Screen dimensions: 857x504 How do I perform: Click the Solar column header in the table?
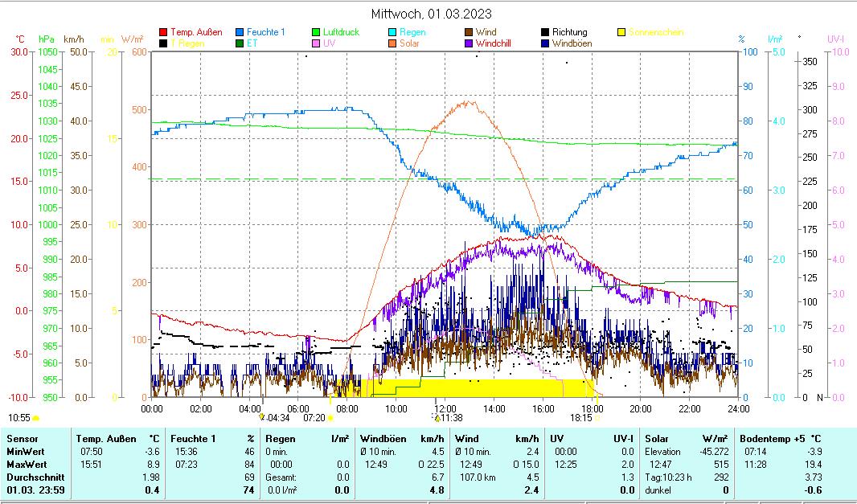coord(655,439)
